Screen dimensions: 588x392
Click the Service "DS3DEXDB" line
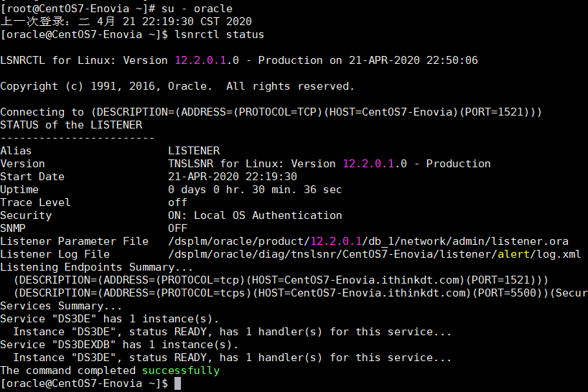(119, 345)
